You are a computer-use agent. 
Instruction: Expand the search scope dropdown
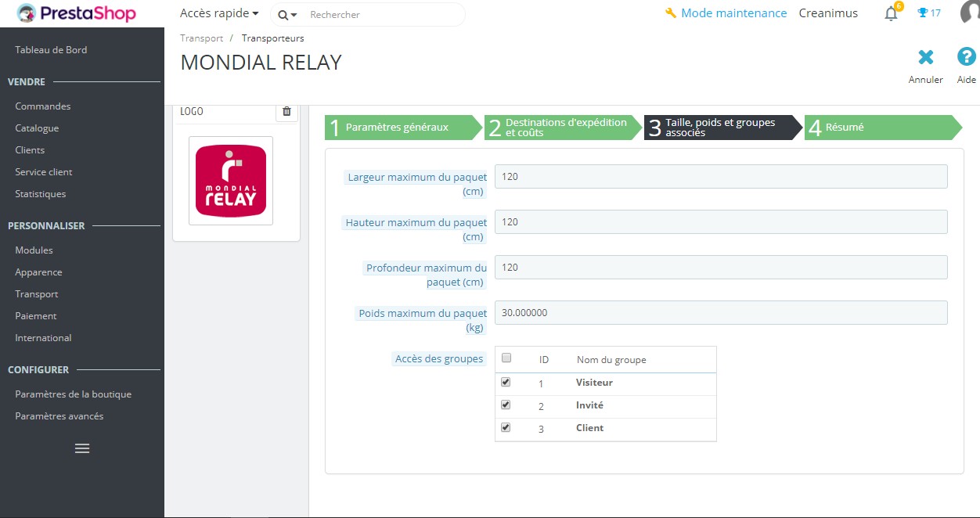click(x=287, y=15)
